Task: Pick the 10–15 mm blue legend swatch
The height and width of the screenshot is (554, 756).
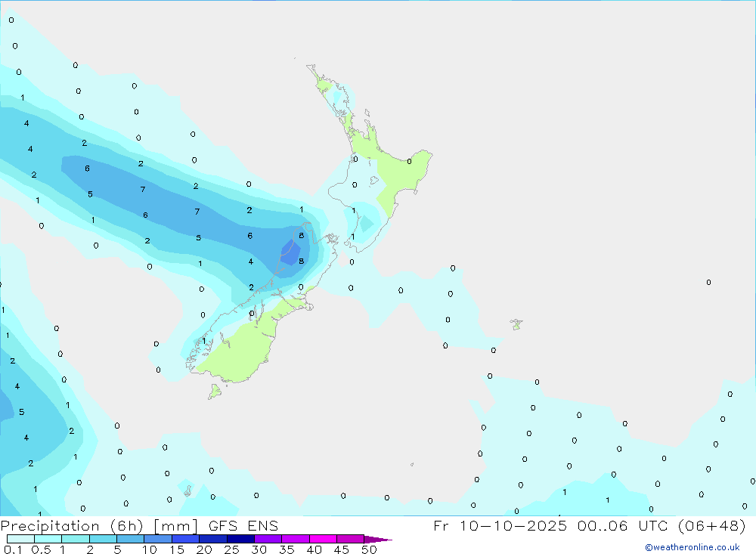Action: click(158, 539)
